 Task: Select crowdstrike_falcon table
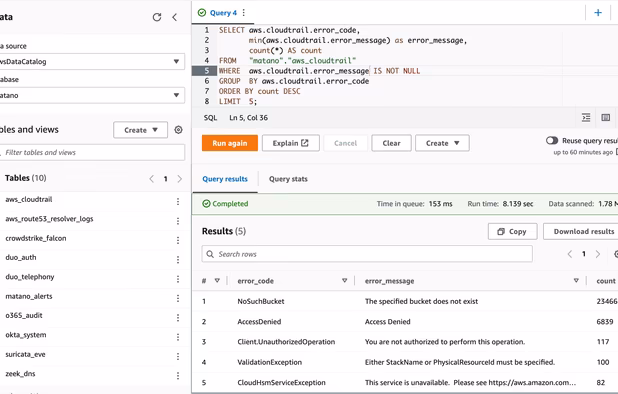click(36, 238)
